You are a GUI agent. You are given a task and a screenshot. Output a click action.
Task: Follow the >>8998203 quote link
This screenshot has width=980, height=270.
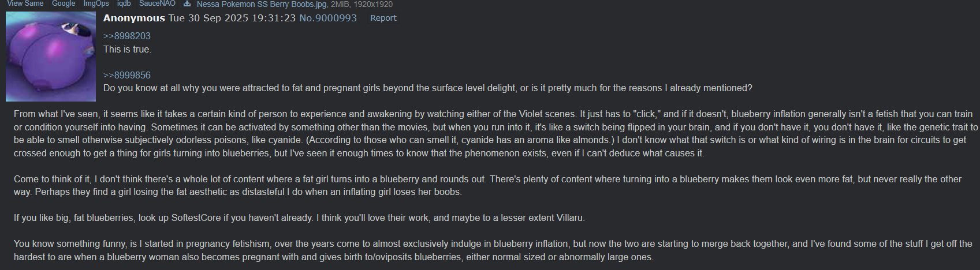127,36
